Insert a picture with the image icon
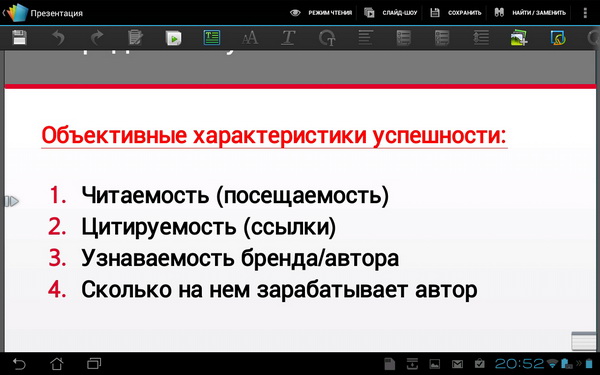 [519, 38]
